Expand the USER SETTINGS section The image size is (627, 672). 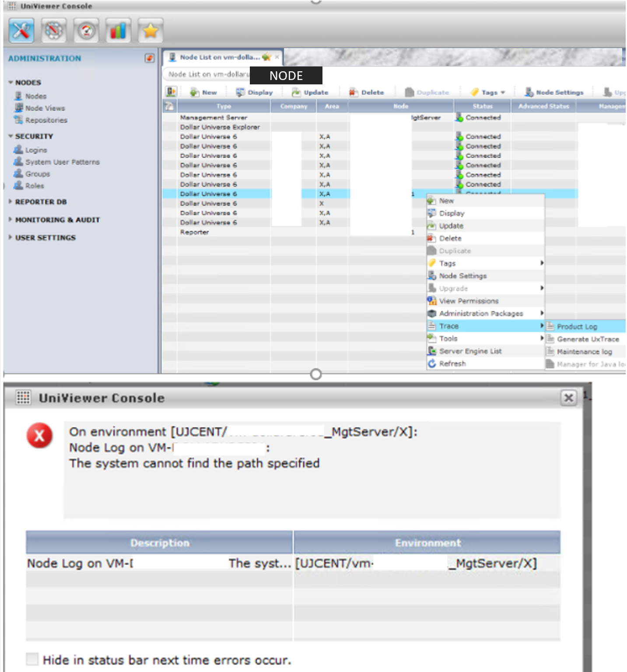(x=45, y=238)
